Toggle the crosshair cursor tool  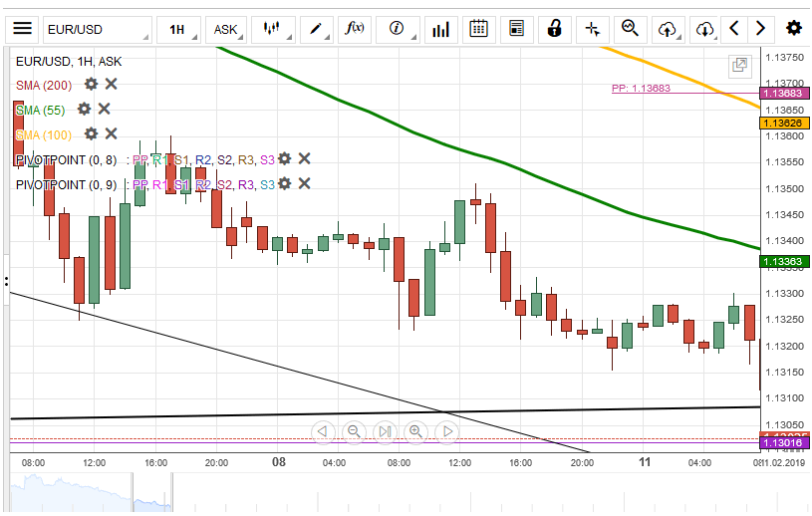(x=592, y=29)
